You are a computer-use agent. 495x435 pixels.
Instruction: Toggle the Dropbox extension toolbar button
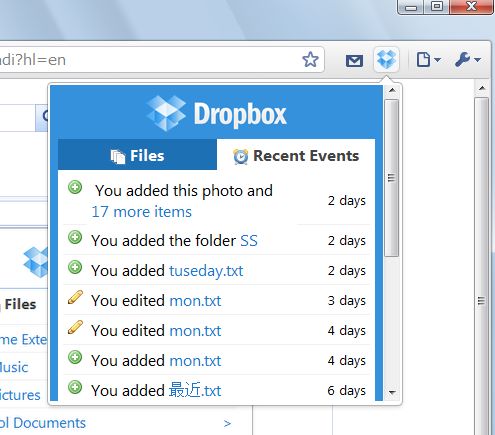pyautogui.click(x=386, y=59)
